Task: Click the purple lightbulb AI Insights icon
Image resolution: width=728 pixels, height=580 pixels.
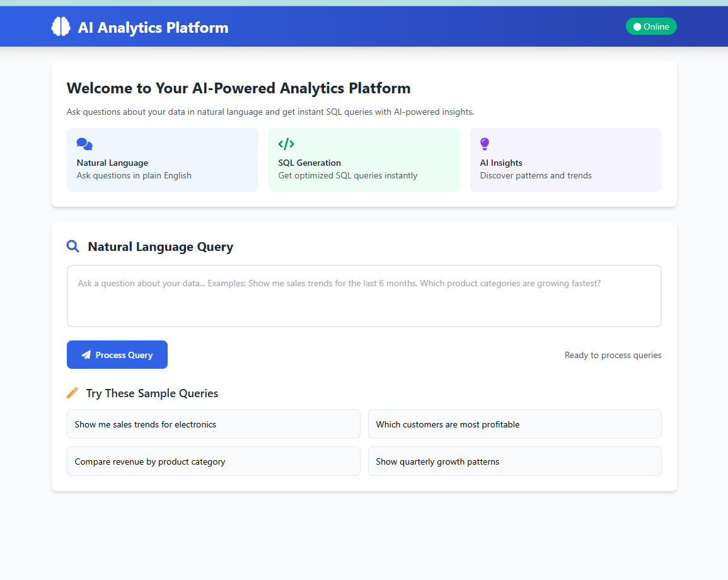Action: tap(485, 144)
